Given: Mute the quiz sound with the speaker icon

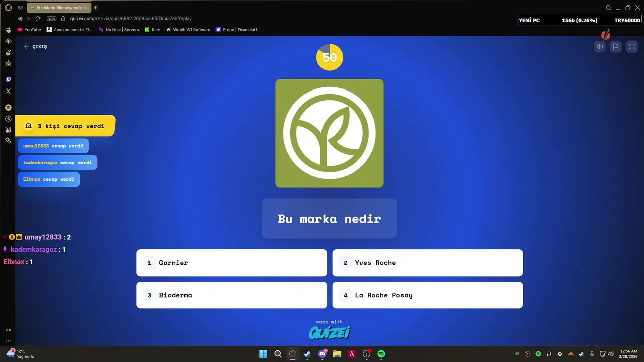Looking at the screenshot, I should pyautogui.click(x=599, y=47).
